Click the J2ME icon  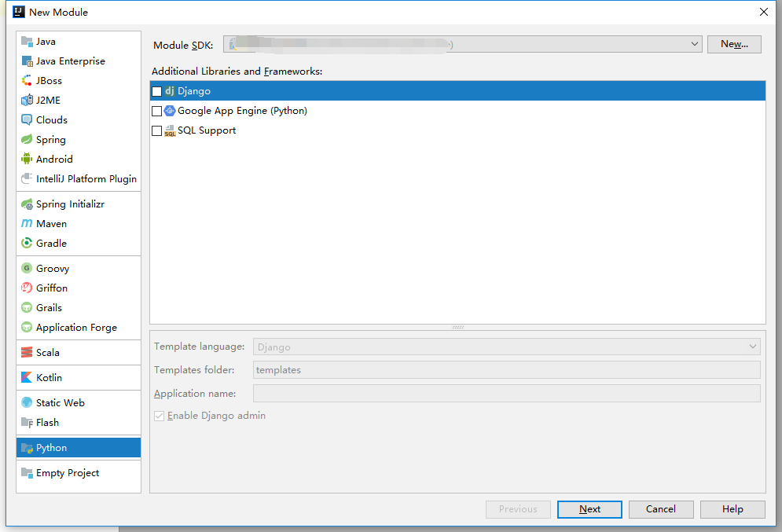click(x=27, y=101)
